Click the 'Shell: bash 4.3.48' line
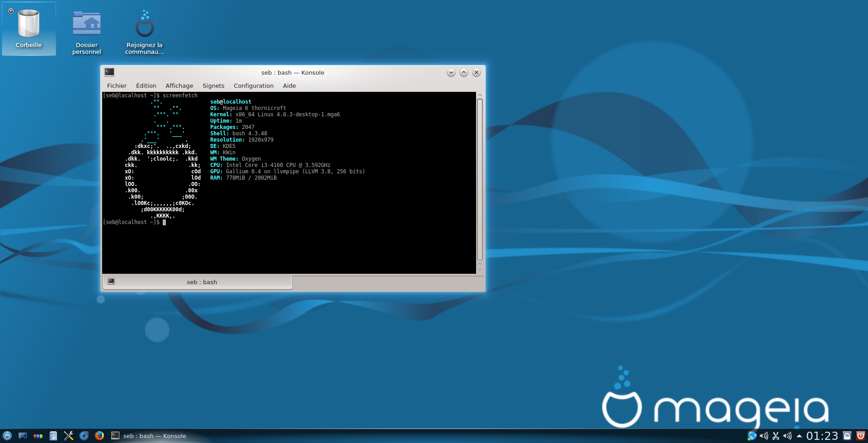868x443 pixels. point(239,133)
